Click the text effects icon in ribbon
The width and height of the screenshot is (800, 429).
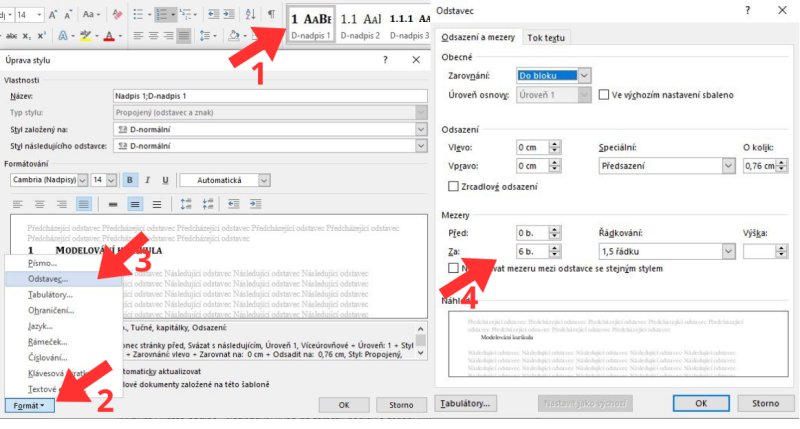tap(63, 36)
